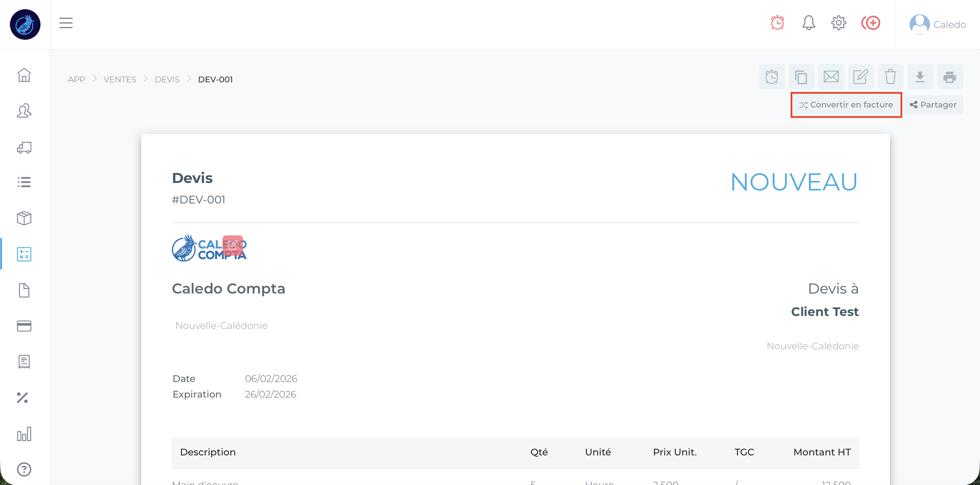Open the statistics bar-chart sidebar icon
980x485 pixels.
(x=24, y=434)
